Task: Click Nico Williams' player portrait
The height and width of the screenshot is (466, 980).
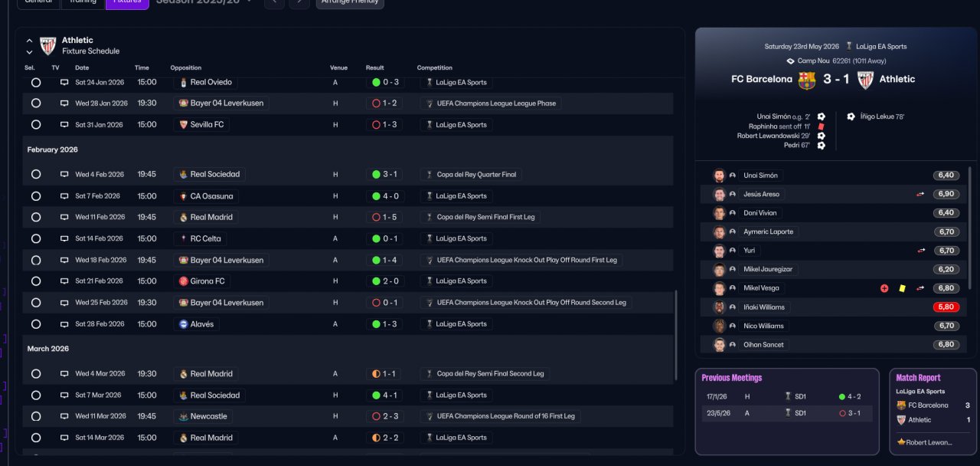Action: pos(719,326)
